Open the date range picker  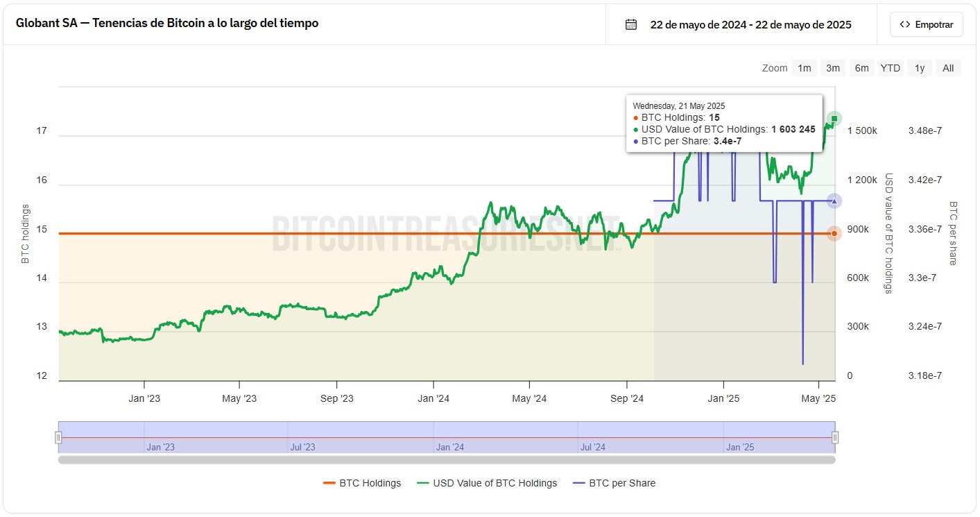click(750, 25)
